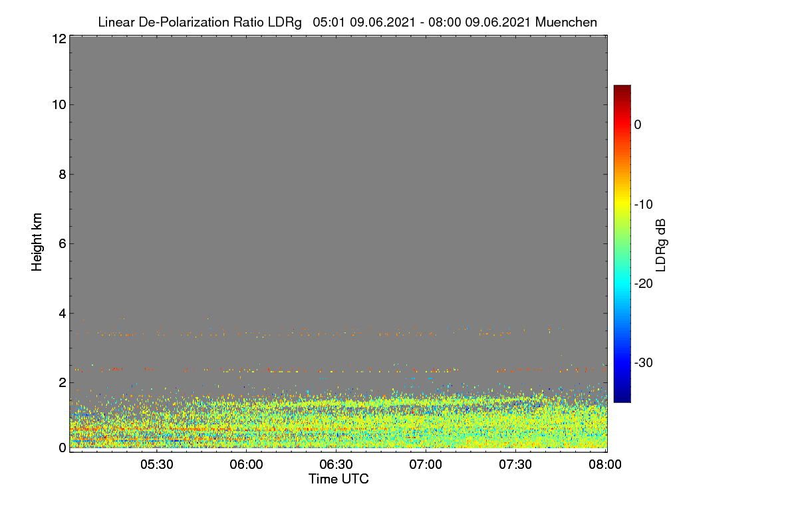Click the height tick label '4'
Screen dimensions: 798x532
(x=61, y=313)
